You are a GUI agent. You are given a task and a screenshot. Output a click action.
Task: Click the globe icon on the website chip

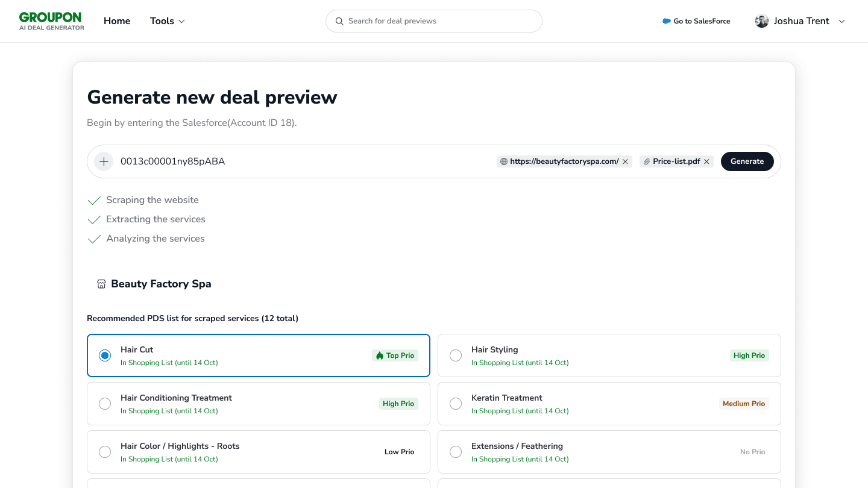click(x=504, y=161)
